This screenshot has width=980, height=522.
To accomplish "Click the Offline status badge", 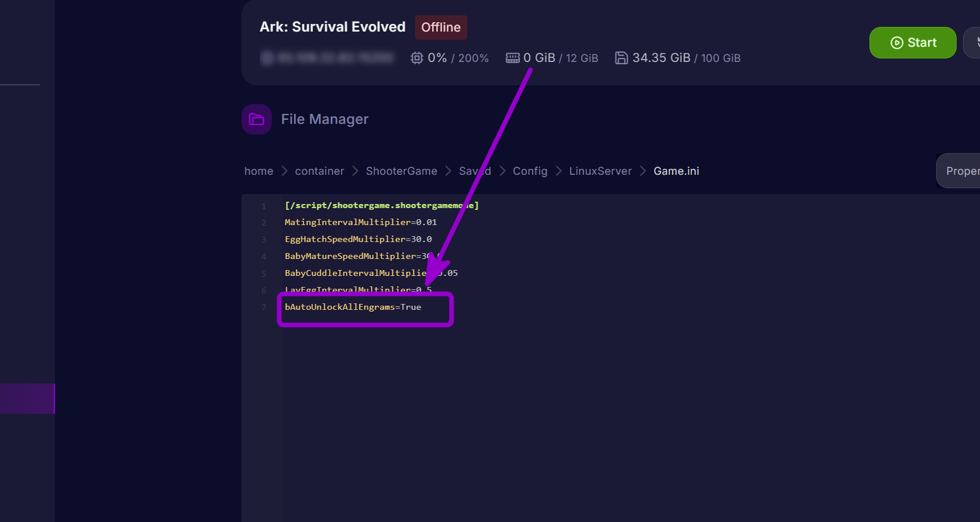I will (441, 27).
